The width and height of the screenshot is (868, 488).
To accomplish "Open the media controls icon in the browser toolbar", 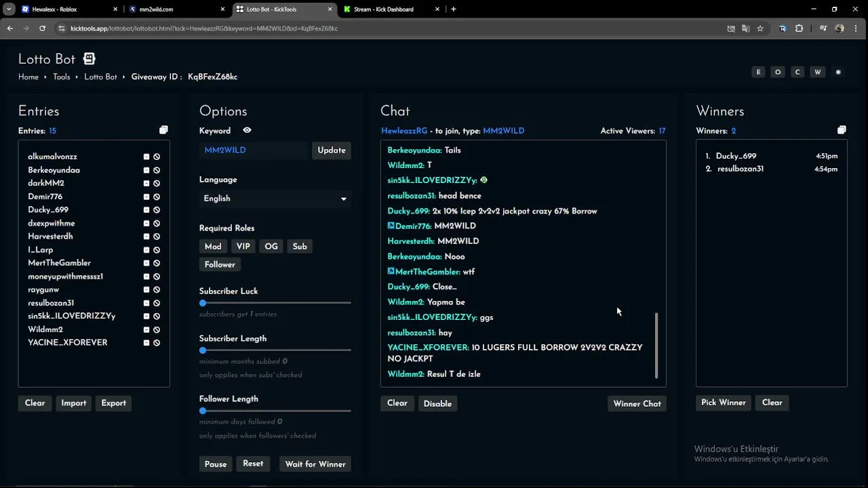I will 823,28.
